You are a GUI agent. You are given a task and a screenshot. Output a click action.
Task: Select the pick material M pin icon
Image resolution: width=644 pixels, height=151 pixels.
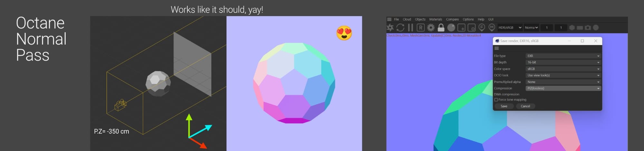pyautogui.click(x=492, y=28)
